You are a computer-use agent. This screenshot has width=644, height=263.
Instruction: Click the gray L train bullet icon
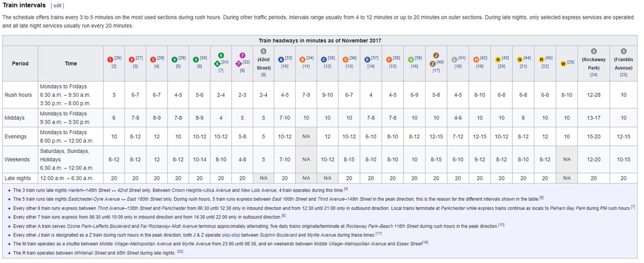click(x=454, y=59)
